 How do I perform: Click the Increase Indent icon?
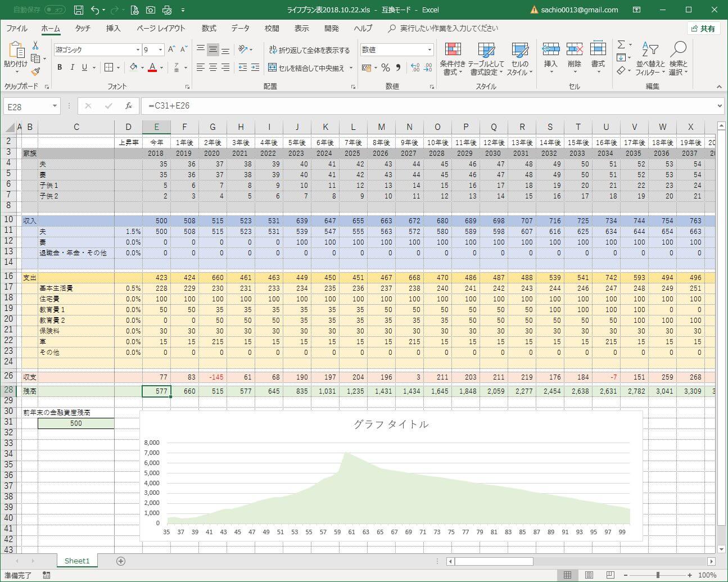click(x=255, y=67)
